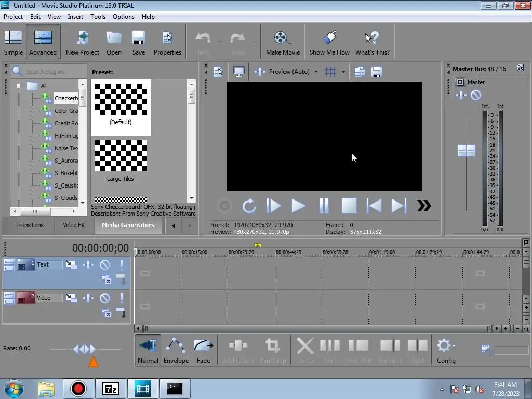The width and height of the screenshot is (532, 399).
Task: Save the project with floppy icon
Action: (138, 43)
